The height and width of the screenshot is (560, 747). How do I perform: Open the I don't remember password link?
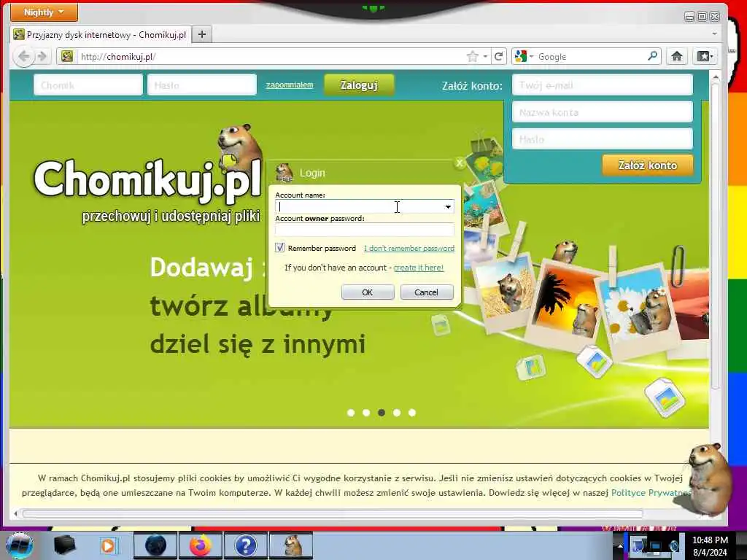tap(409, 248)
